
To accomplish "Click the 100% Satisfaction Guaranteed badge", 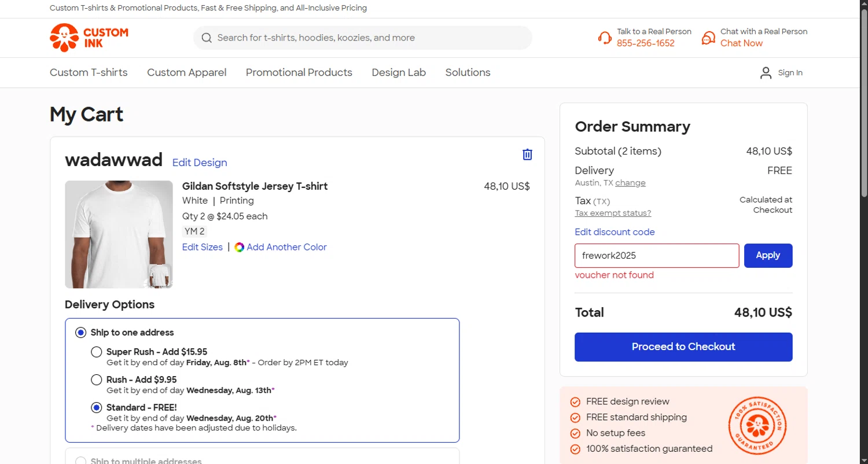I will pyautogui.click(x=757, y=426).
